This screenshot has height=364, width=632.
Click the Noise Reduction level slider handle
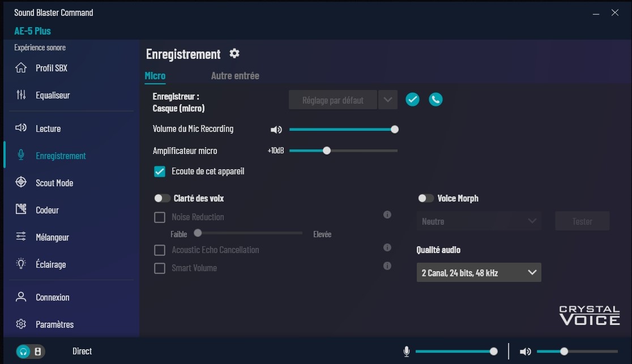tap(198, 233)
